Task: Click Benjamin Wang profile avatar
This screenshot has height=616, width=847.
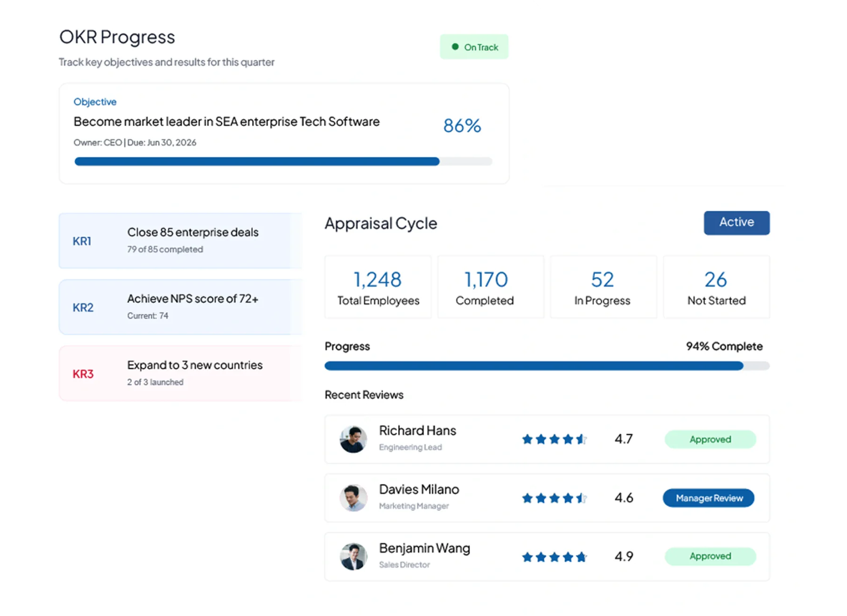Action: click(353, 557)
